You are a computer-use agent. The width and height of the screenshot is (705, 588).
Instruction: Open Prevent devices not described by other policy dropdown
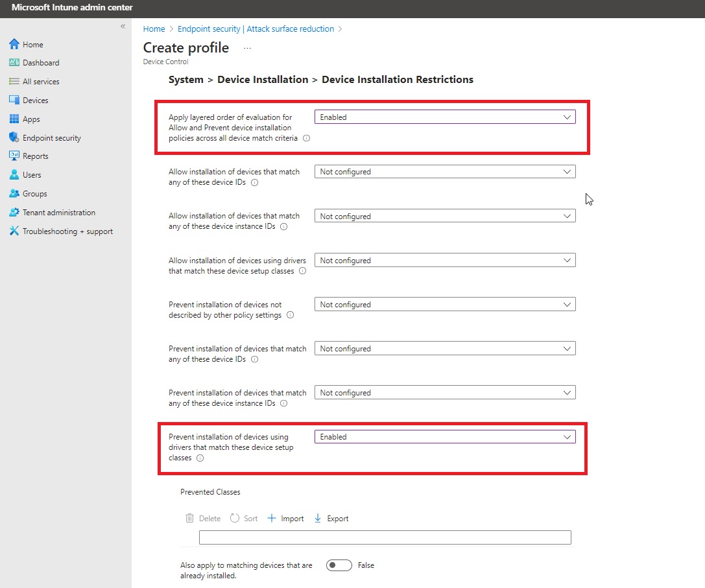coord(445,304)
